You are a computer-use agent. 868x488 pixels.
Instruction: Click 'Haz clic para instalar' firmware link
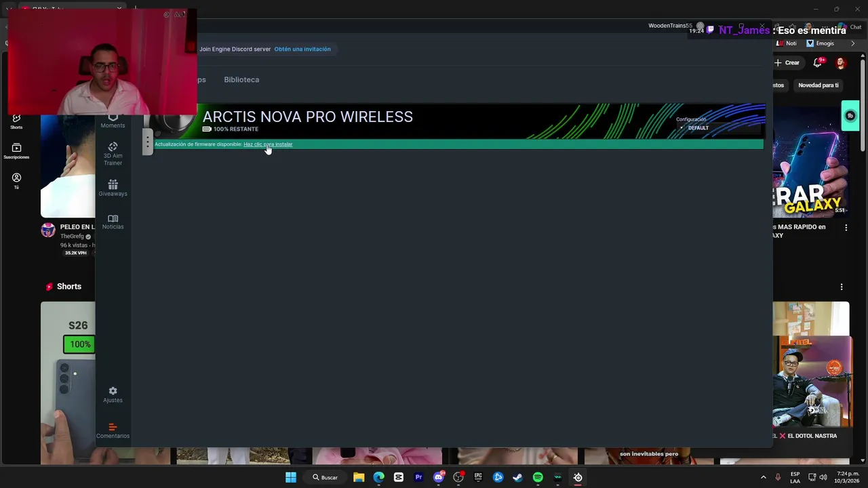tap(268, 144)
